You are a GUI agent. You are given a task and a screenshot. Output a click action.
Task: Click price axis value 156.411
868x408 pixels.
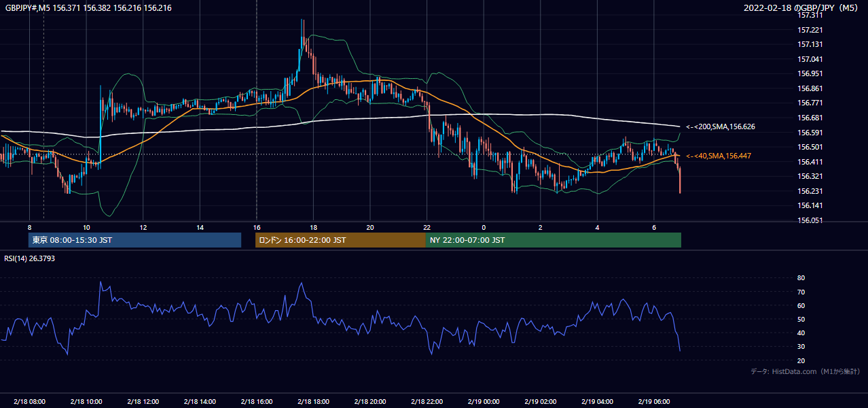[810, 162]
